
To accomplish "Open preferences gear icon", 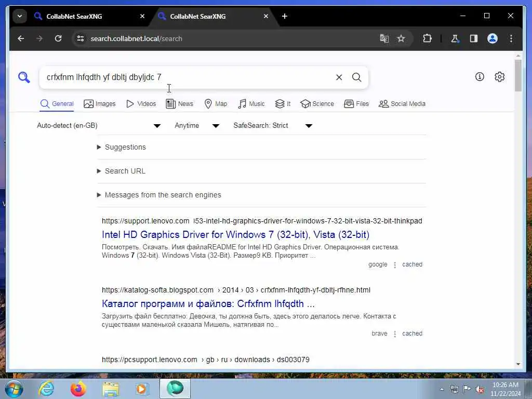I will point(499,77).
